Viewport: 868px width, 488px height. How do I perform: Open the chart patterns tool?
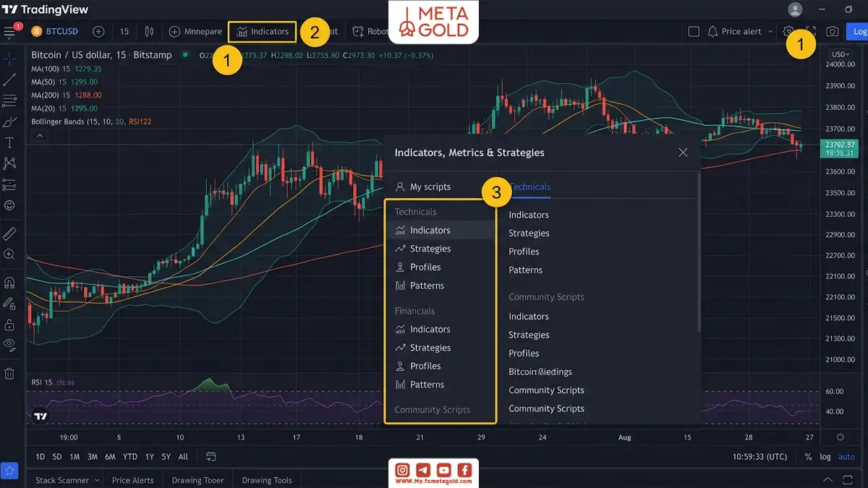point(9,163)
